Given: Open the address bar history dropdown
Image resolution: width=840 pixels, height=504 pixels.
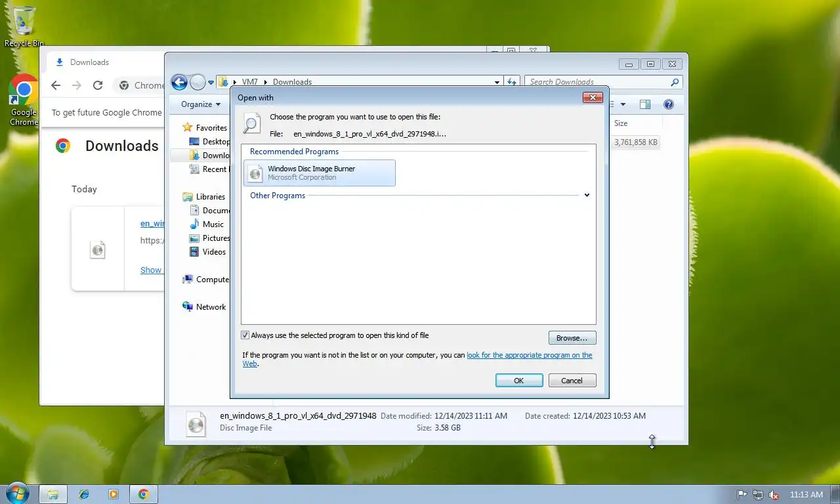Looking at the screenshot, I should pos(497,82).
